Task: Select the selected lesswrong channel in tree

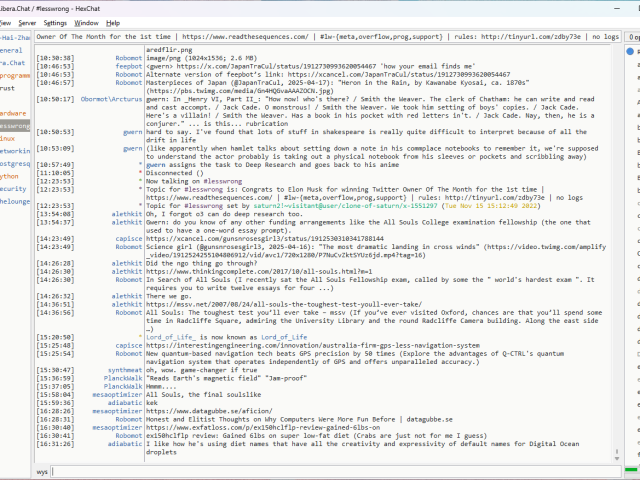Action: point(15,127)
